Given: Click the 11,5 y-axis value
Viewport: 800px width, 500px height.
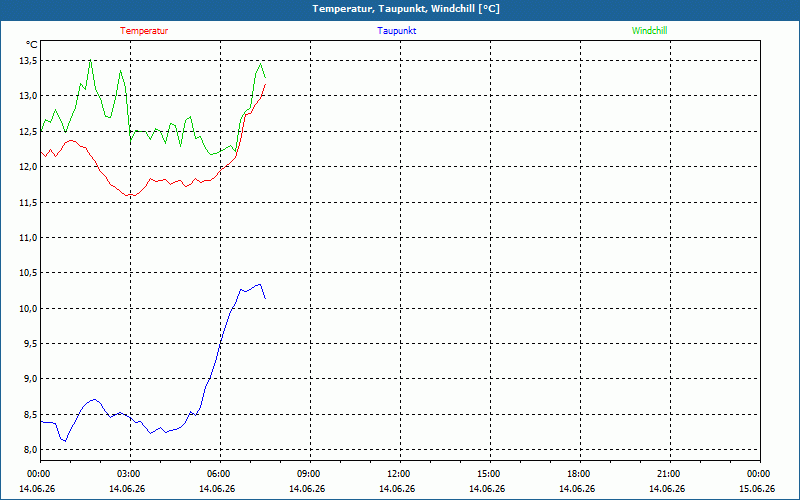Looking at the screenshot, I should point(28,203).
